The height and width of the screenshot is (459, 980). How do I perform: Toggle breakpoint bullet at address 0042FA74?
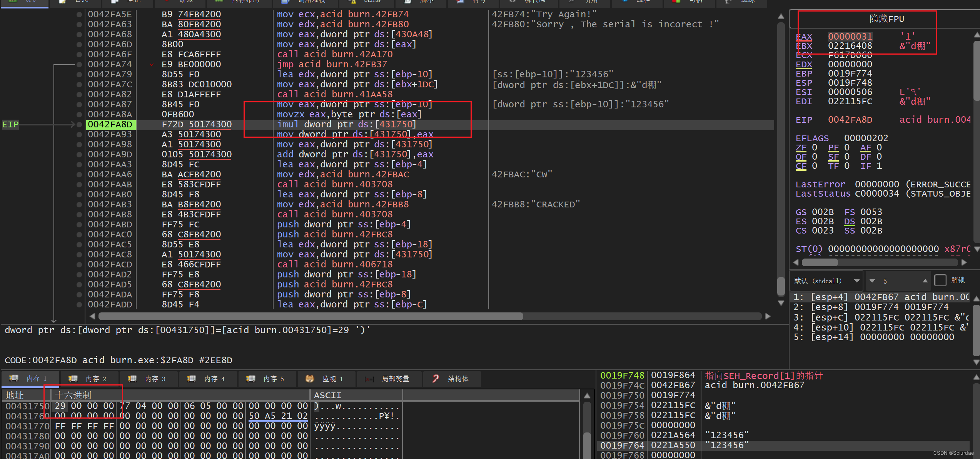(79, 64)
